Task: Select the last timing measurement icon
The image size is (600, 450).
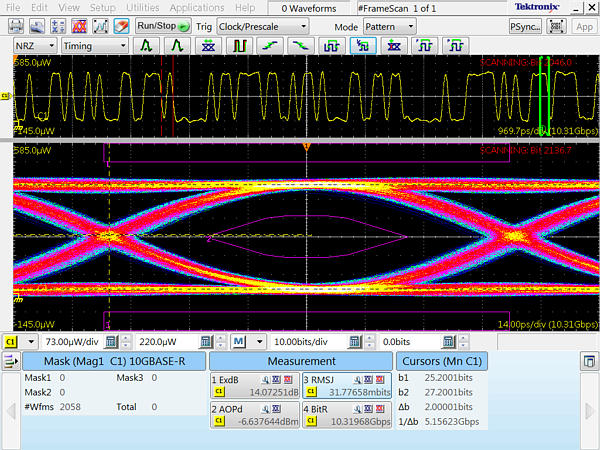Action: pos(455,46)
